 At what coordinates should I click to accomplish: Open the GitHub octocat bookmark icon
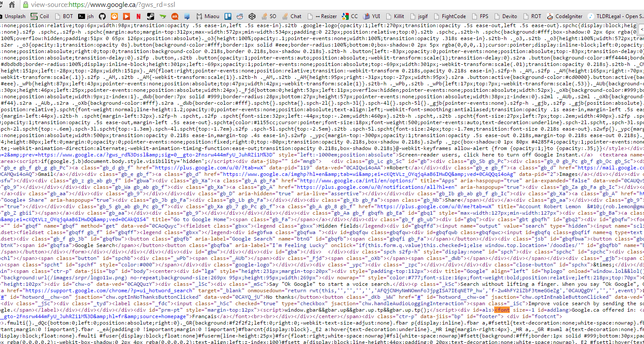pos(102,16)
